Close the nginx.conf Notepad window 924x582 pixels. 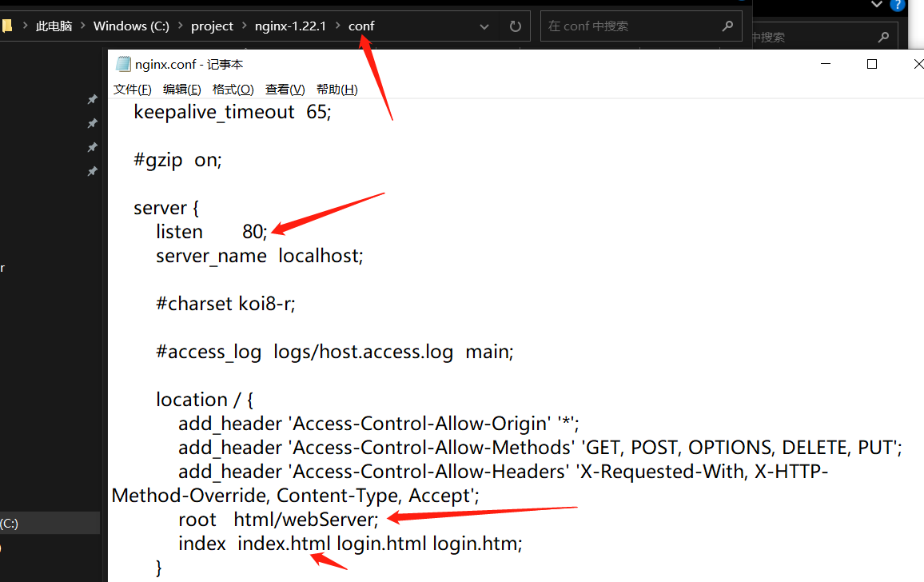(918, 65)
